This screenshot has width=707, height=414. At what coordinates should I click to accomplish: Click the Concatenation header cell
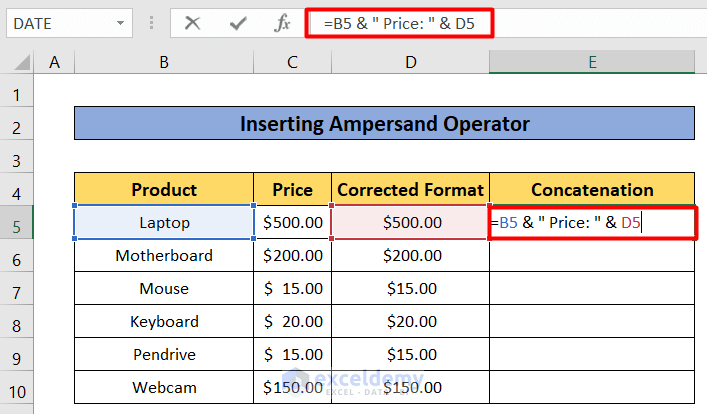click(592, 189)
